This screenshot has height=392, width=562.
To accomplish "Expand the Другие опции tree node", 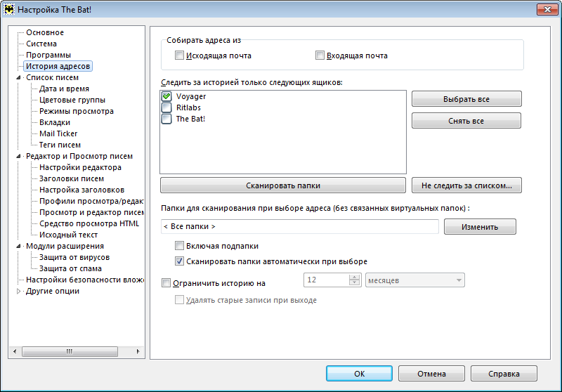I will tap(19, 291).
